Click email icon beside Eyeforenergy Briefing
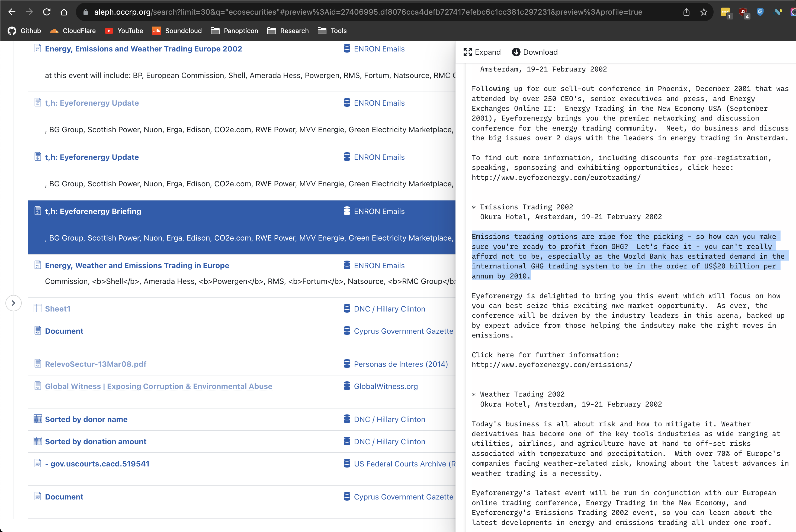 coord(38,211)
